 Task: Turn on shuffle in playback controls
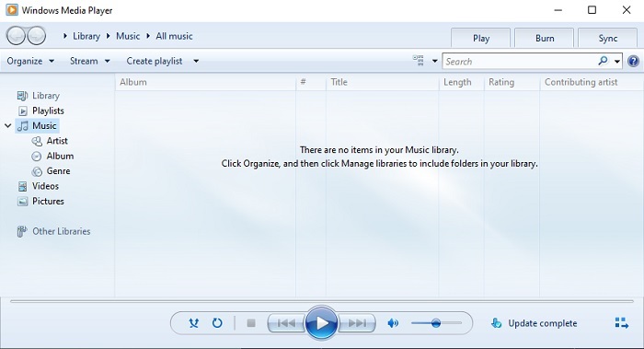coord(193,323)
